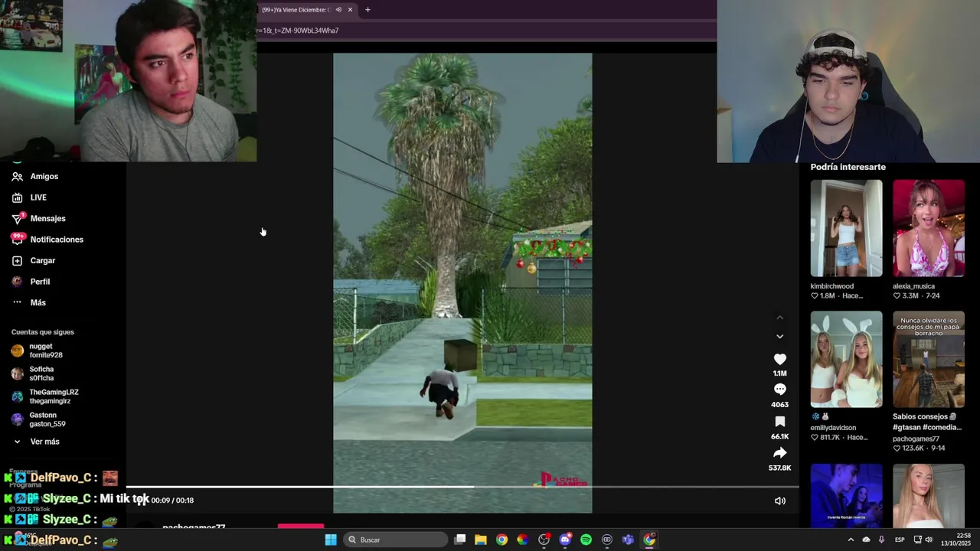
Task: Seek on the video progress bar
Action: (x=462, y=487)
